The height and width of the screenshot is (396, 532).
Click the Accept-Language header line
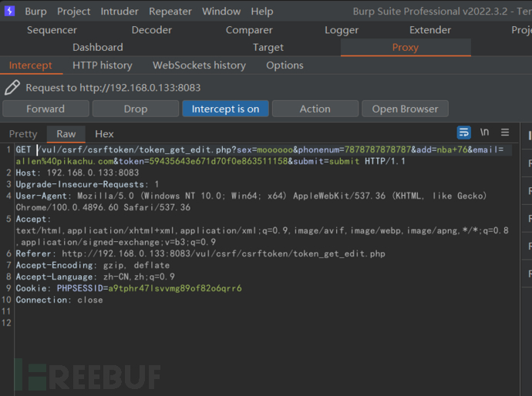(96, 277)
